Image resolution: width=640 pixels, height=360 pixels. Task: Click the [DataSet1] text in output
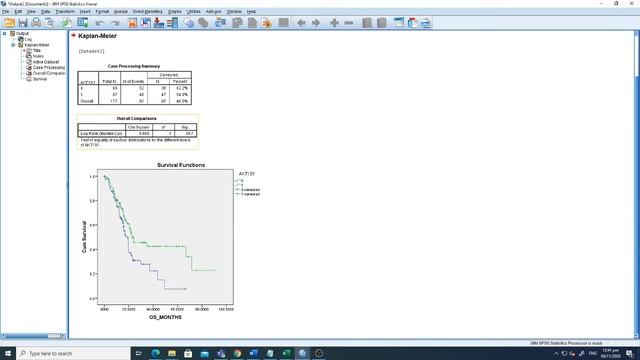91,51
